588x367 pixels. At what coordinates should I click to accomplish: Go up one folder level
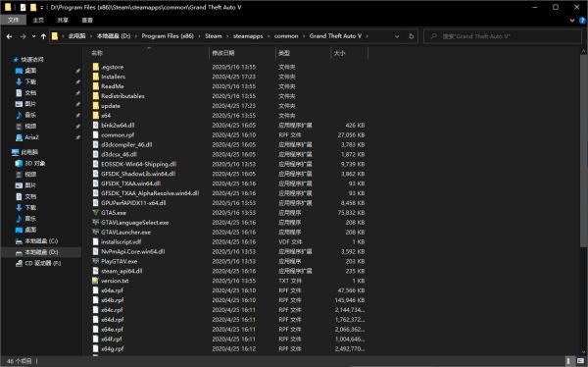[43, 36]
